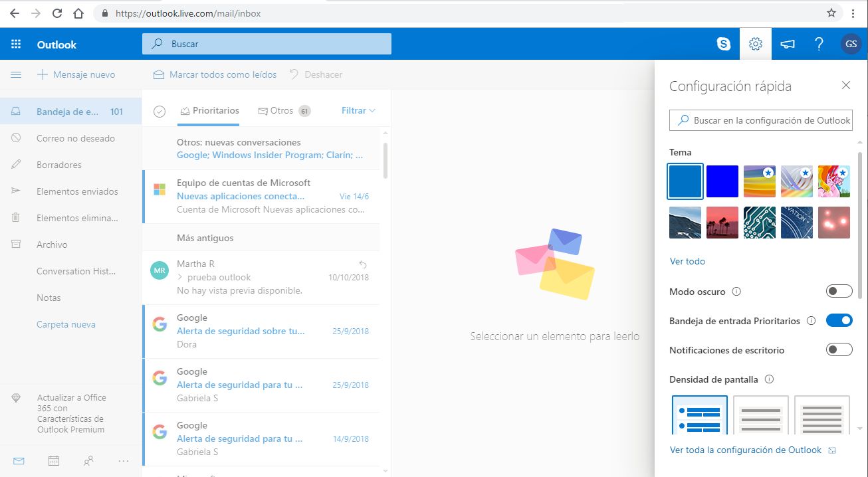Select the palm trees sunset theme
The image size is (868, 477).
pos(722,223)
